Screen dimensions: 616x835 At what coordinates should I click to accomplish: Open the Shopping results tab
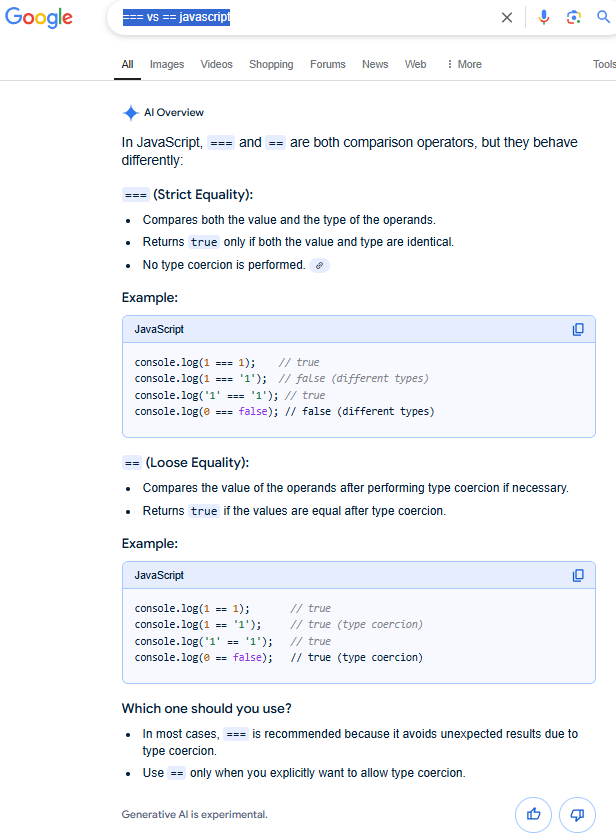(x=271, y=64)
